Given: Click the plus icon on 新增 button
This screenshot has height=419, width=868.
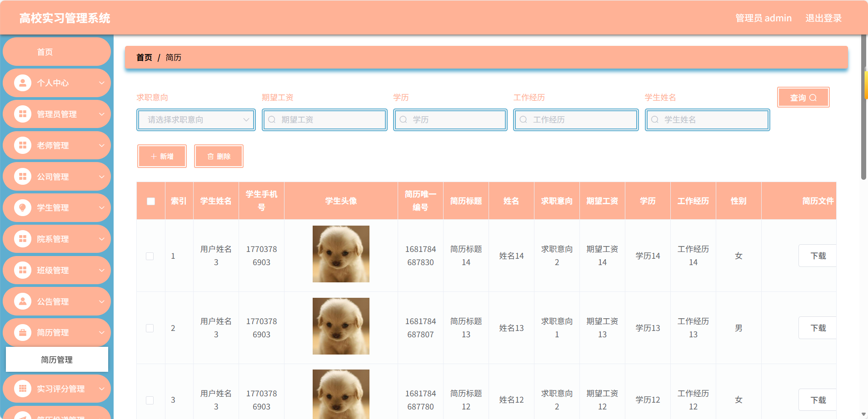Looking at the screenshot, I should (x=154, y=156).
